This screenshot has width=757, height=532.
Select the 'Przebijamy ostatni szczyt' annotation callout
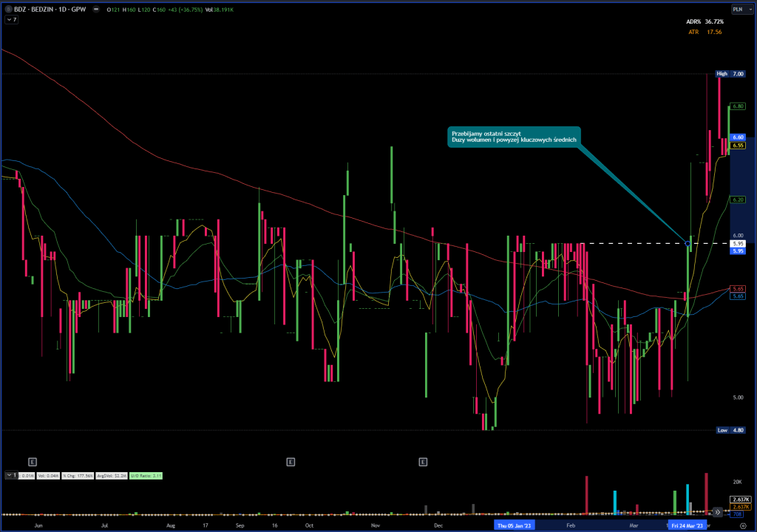click(x=514, y=137)
